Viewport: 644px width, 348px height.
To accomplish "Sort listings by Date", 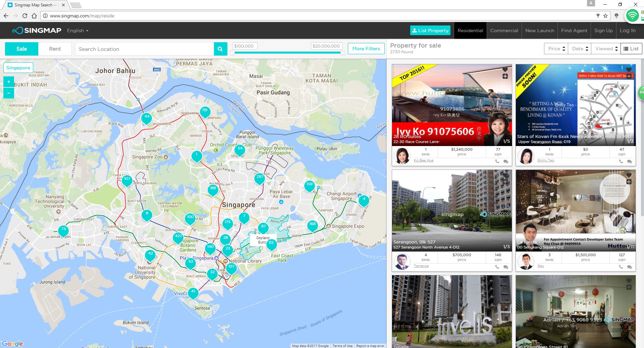I will pos(579,49).
